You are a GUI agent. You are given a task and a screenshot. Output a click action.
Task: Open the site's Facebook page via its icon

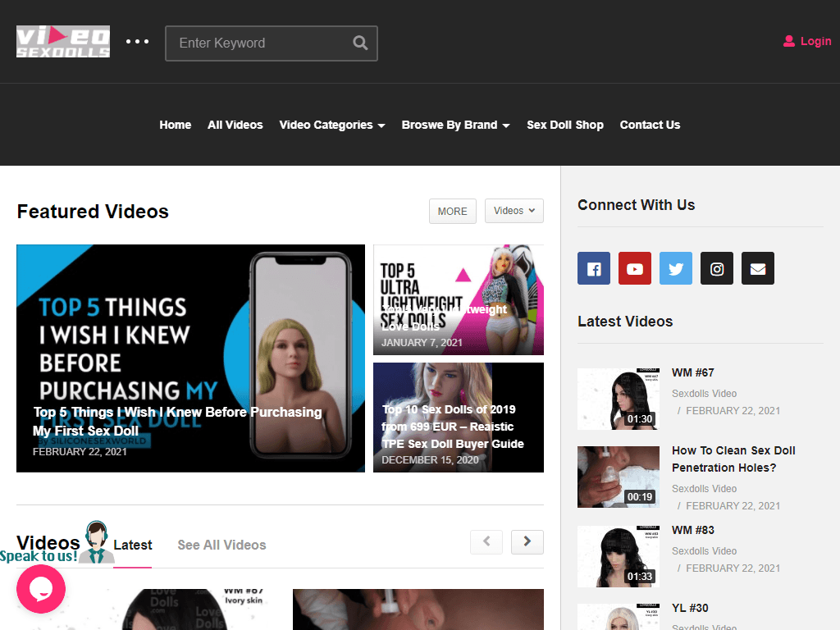[594, 268]
